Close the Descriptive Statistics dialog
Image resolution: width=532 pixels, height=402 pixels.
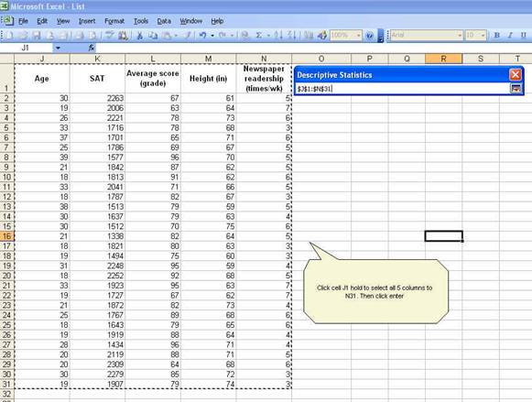point(516,74)
